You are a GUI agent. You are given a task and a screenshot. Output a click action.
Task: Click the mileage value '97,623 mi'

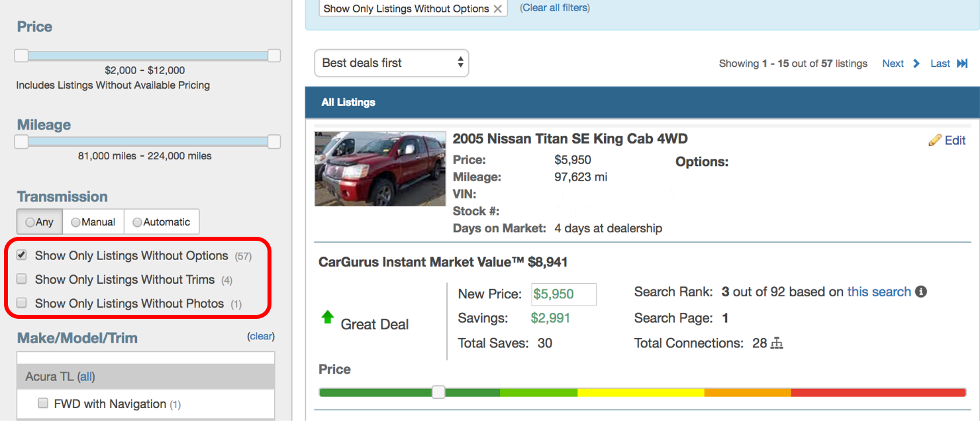coord(581,177)
